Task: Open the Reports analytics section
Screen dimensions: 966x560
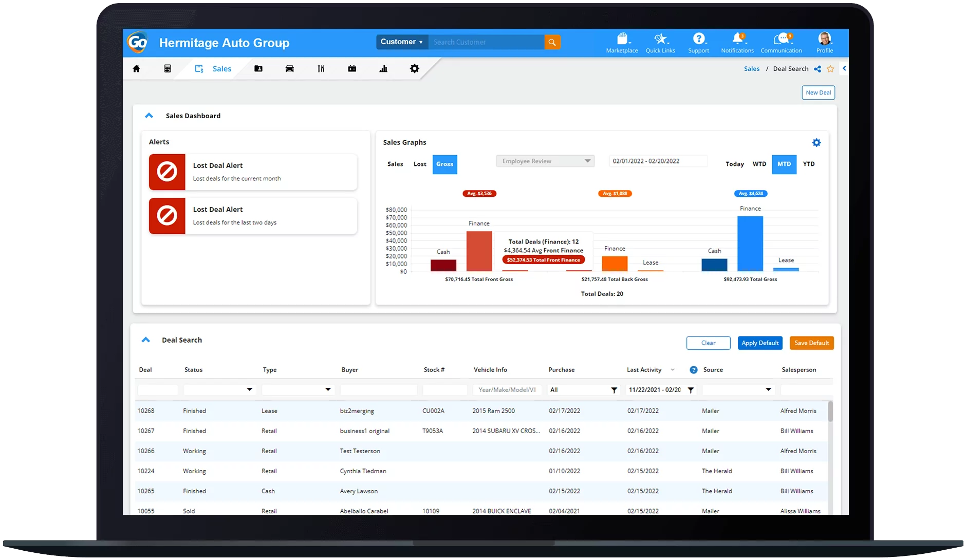Action: (384, 68)
